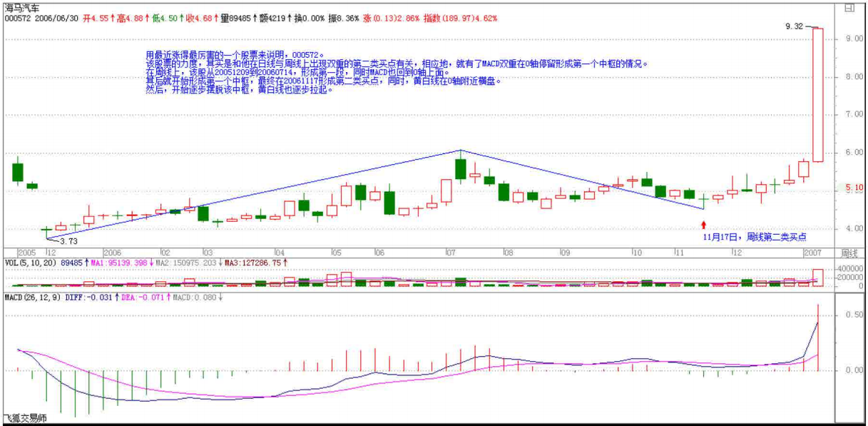
Task: Click the panel layout icon at top-right
Action: (849, 8)
